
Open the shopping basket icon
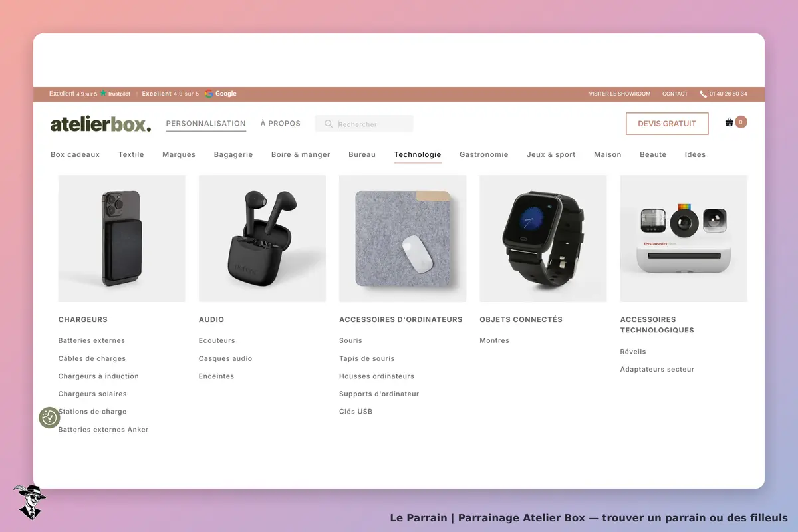click(730, 123)
